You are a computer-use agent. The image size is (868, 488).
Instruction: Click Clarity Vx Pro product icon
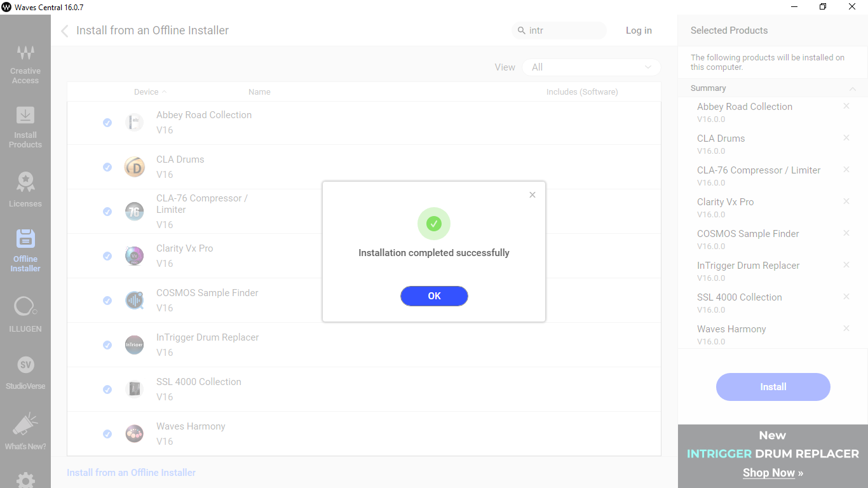(134, 256)
